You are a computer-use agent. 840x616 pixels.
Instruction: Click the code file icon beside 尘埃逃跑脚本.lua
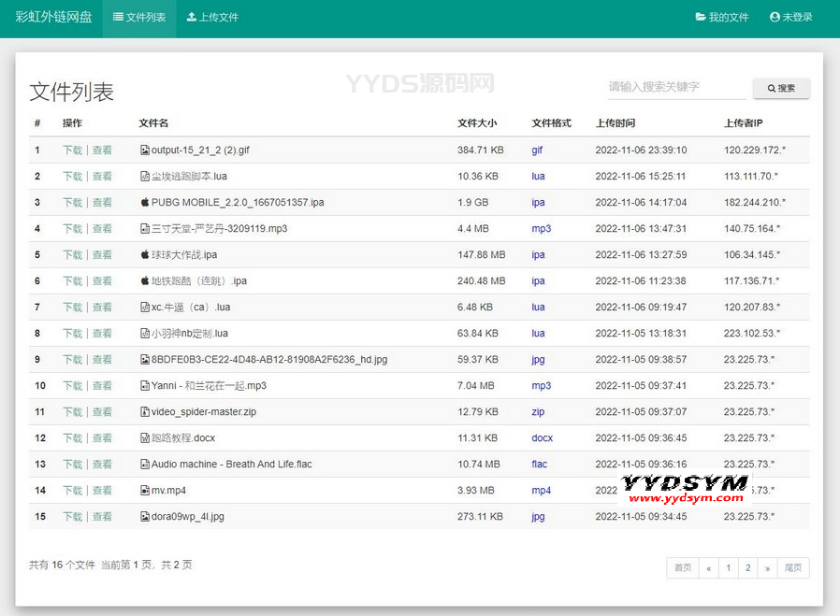(x=144, y=177)
